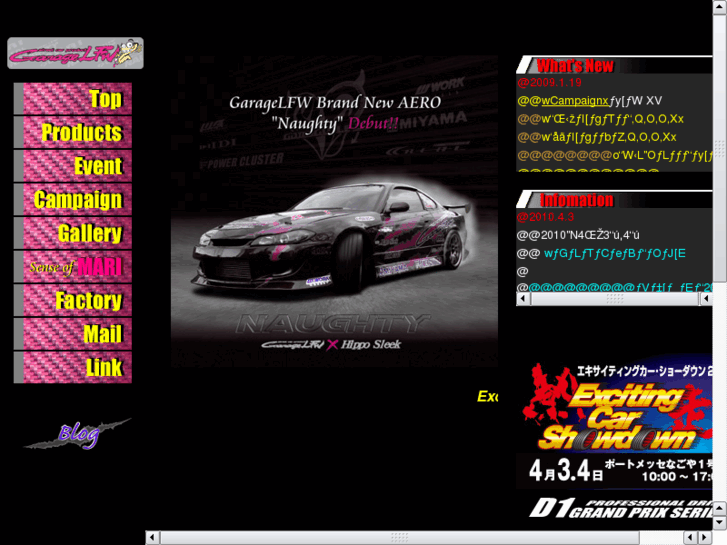The width and height of the screenshot is (727, 545).
Task: Click the GarageLFW logo banner
Action: pos(75,53)
